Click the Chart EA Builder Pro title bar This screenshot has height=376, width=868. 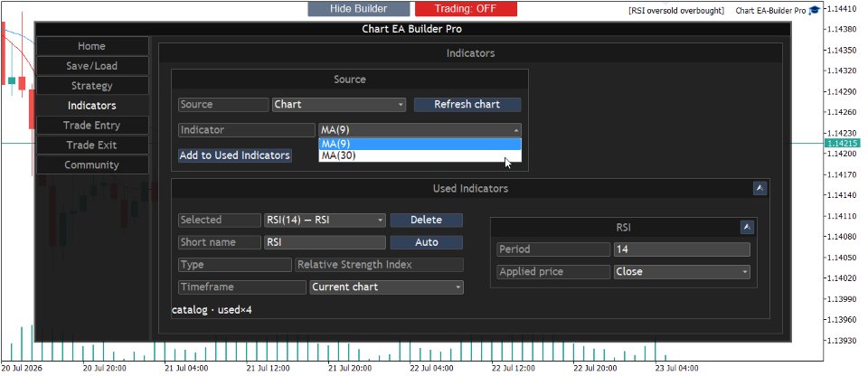coord(412,29)
